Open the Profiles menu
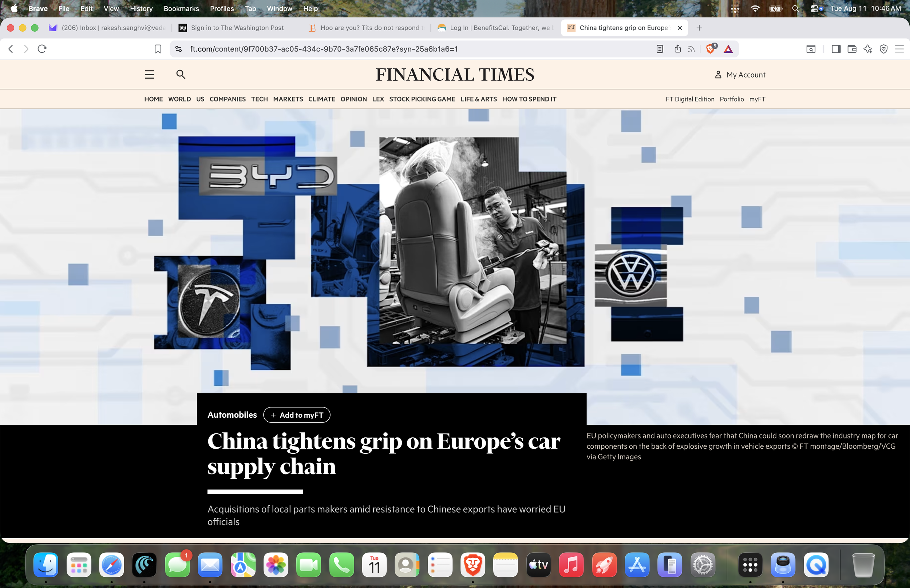 (x=222, y=8)
